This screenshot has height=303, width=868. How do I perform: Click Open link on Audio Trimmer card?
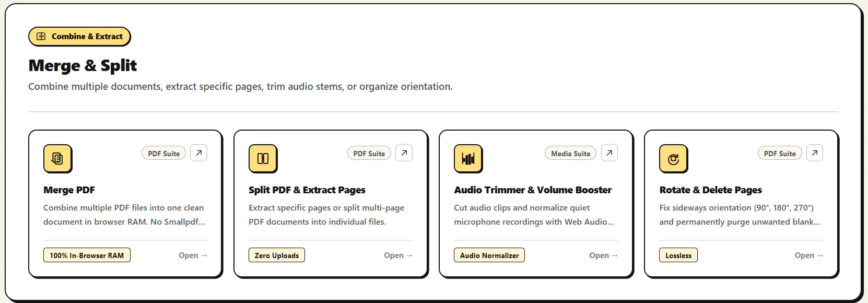tap(603, 255)
